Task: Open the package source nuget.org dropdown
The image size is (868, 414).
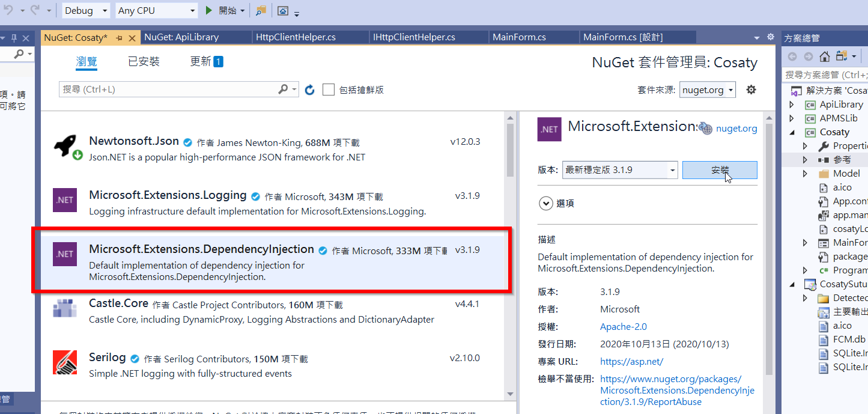Action: [708, 90]
